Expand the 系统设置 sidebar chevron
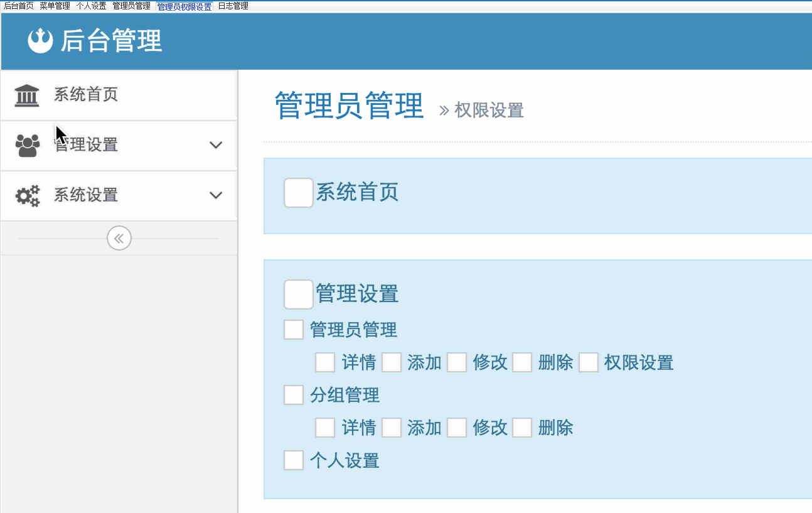The image size is (812, 513). [x=216, y=195]
